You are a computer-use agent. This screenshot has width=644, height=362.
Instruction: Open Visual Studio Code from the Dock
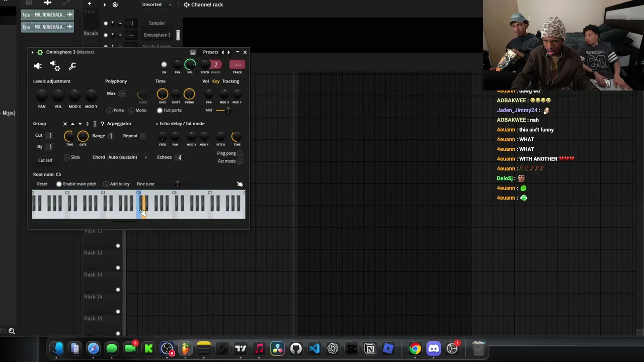314,348
